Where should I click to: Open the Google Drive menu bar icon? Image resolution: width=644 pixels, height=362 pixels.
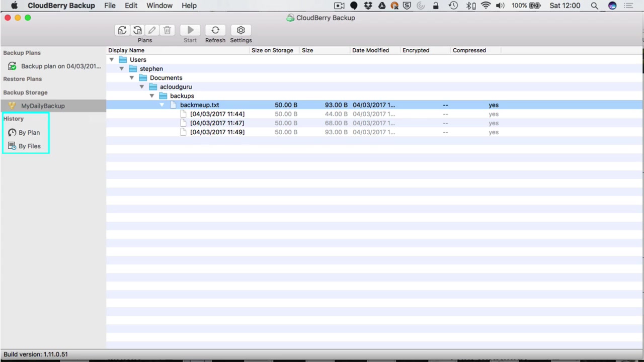[x=381, y=6]
